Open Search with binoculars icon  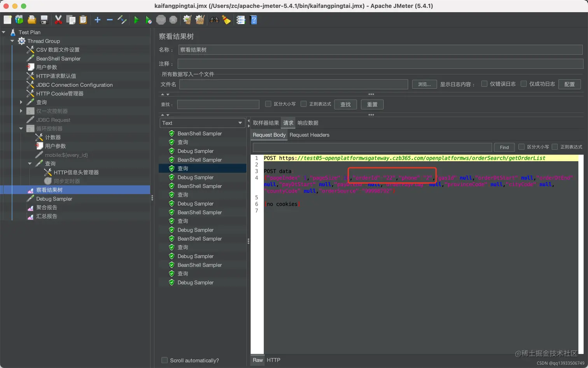(x=214, y=20)
